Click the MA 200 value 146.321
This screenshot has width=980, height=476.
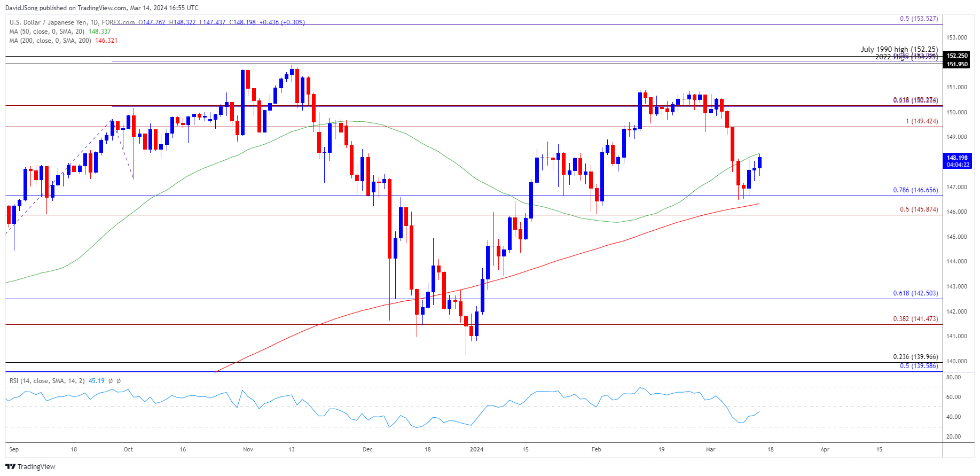[106, 41]
